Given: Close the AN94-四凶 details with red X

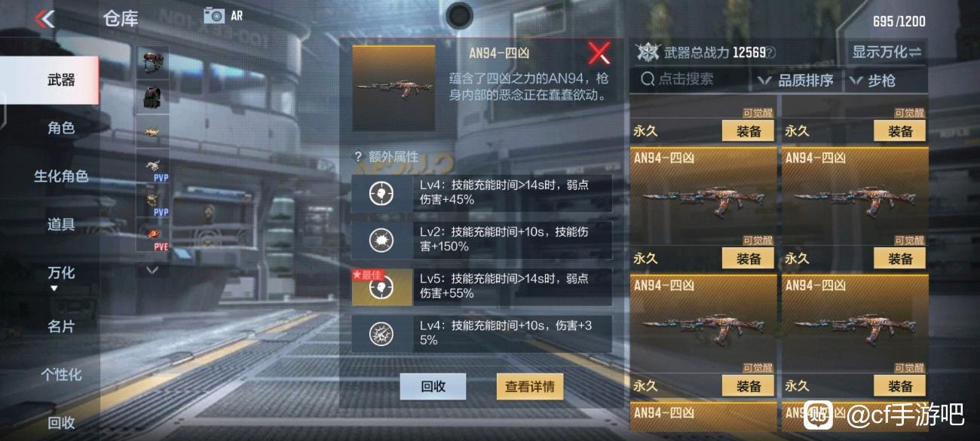Looking at the screenshot, I should pos(599,53).
